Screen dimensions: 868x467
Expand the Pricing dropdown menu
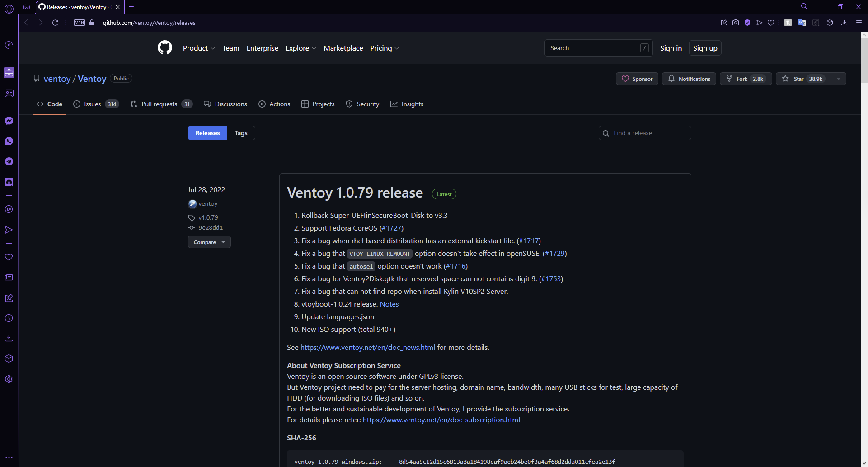tap(385, 48)
